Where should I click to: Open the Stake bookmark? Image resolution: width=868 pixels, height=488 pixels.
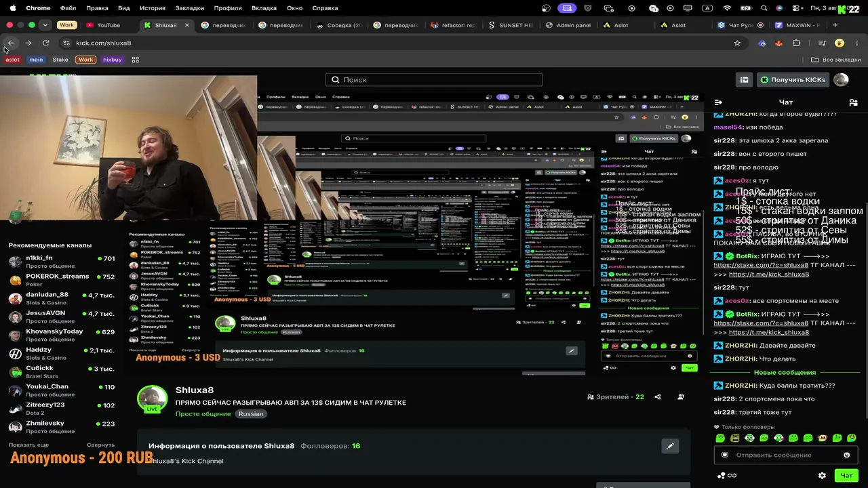pyautogui.click(x=60, y=60)
